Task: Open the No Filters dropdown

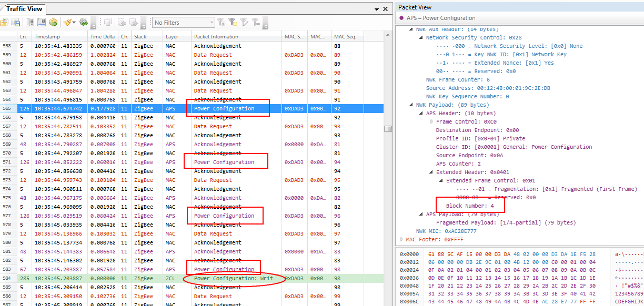Action: click(x=211, y=23)
